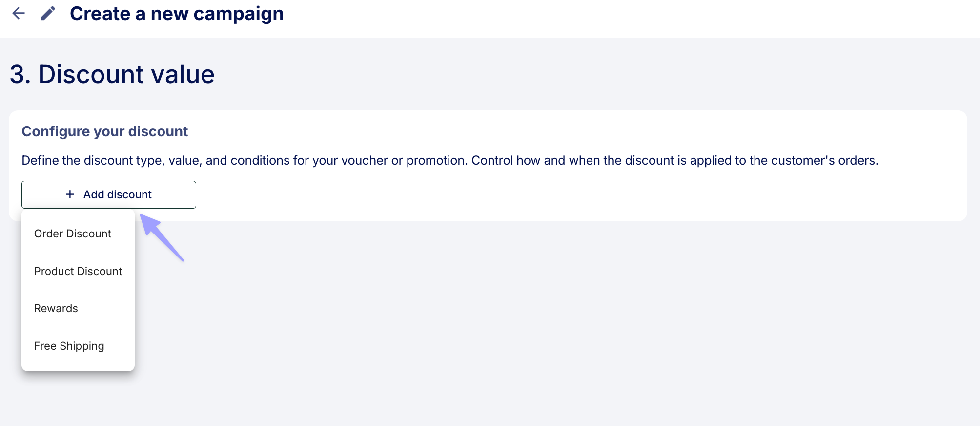Screen dimensions: 980x426
Task: Click the pencil icon to rename campaign
Action: pyautogui.click(x=48, y=13)
